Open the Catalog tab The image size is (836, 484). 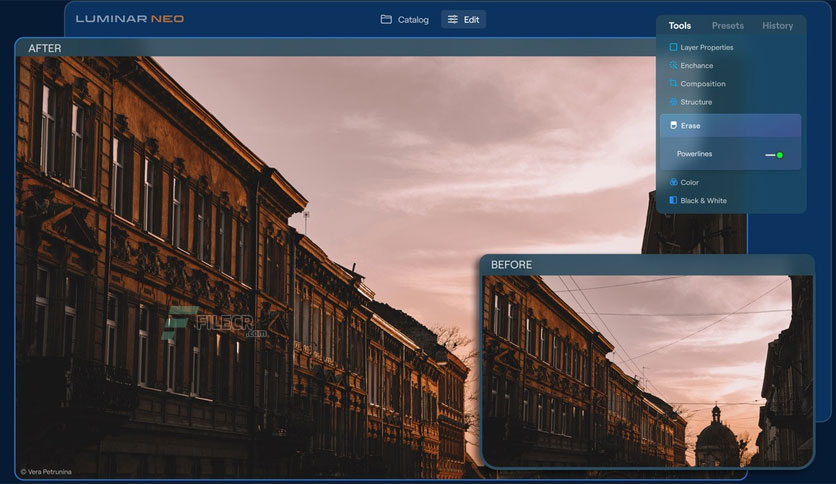tap(405, 20)
